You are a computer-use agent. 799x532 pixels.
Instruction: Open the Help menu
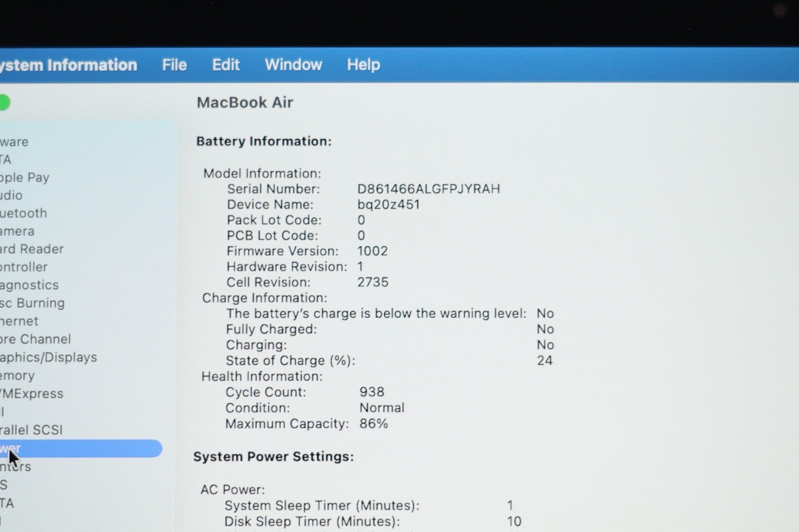click(364, 65)
